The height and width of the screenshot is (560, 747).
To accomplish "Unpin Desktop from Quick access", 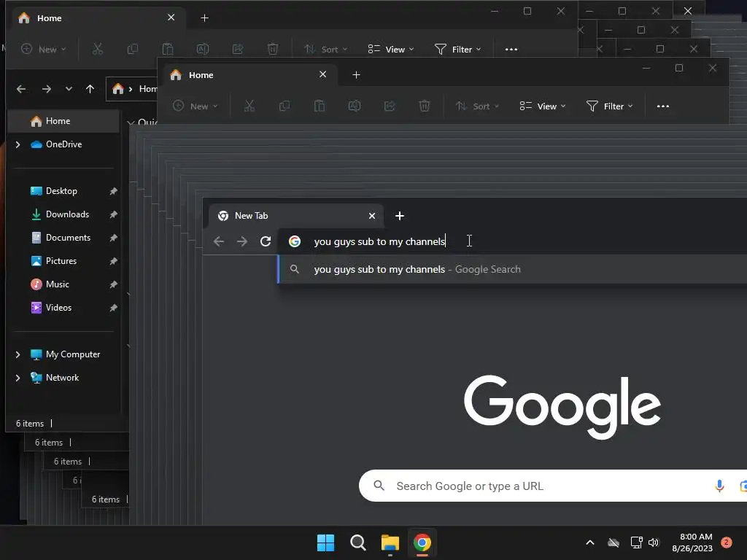I will coord(113,191).
